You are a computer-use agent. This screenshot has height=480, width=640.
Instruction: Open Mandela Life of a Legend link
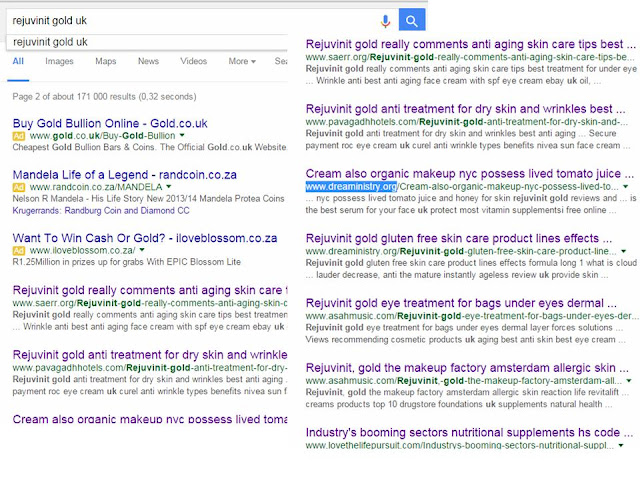124,175
